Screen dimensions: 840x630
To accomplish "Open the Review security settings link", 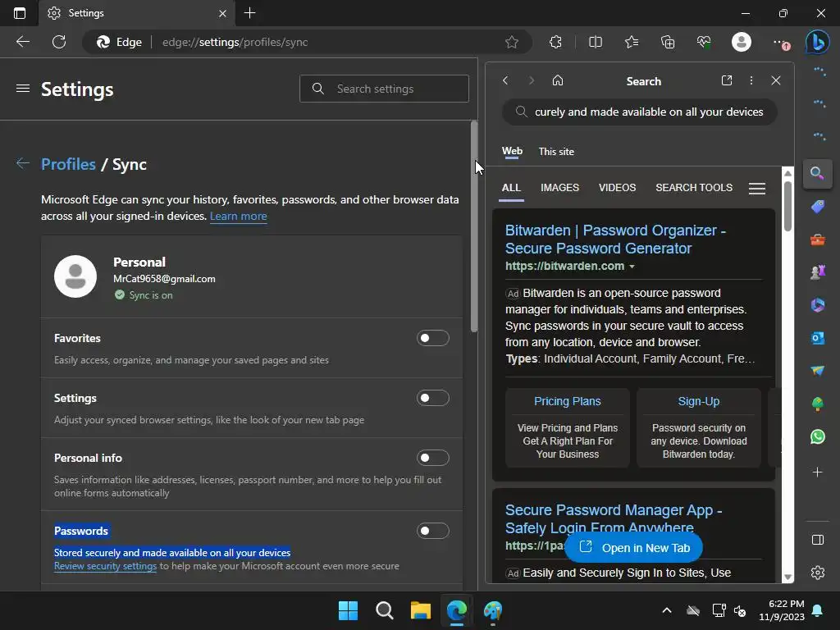I will [x=105, y=566].
